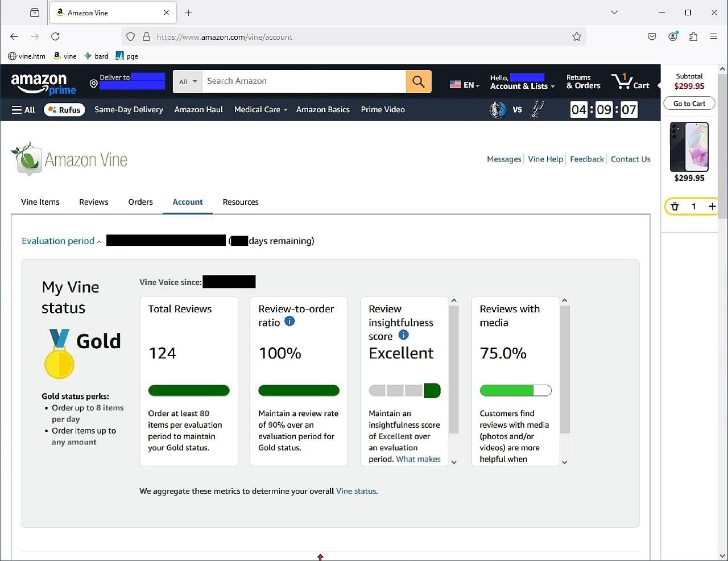Viewport: 728px width, 561px height.
Task: Open Prime Video nav link
Action: pos(383,109)
